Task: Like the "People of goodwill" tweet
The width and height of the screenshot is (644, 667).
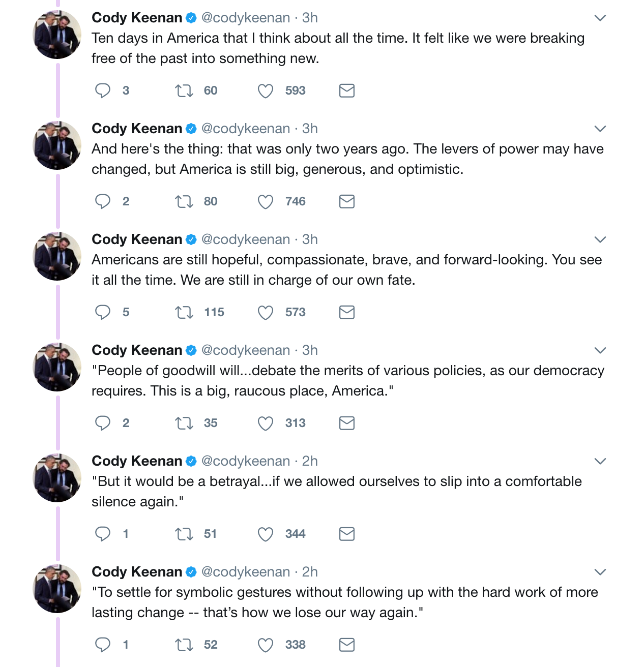Action: click(x=266, y=423)
